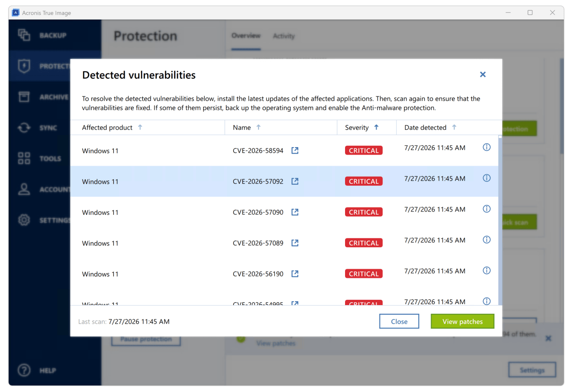
Task: Switch to the Activity tab
Action: 283,36
